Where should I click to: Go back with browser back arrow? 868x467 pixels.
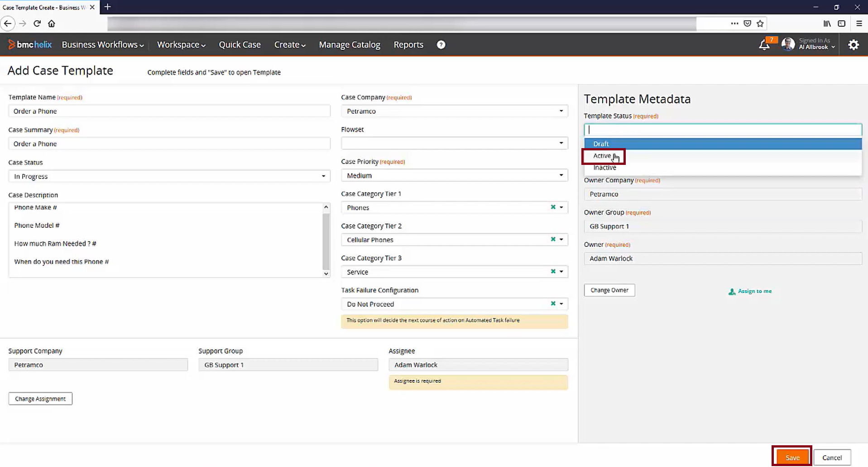click(x=8, y=24)
